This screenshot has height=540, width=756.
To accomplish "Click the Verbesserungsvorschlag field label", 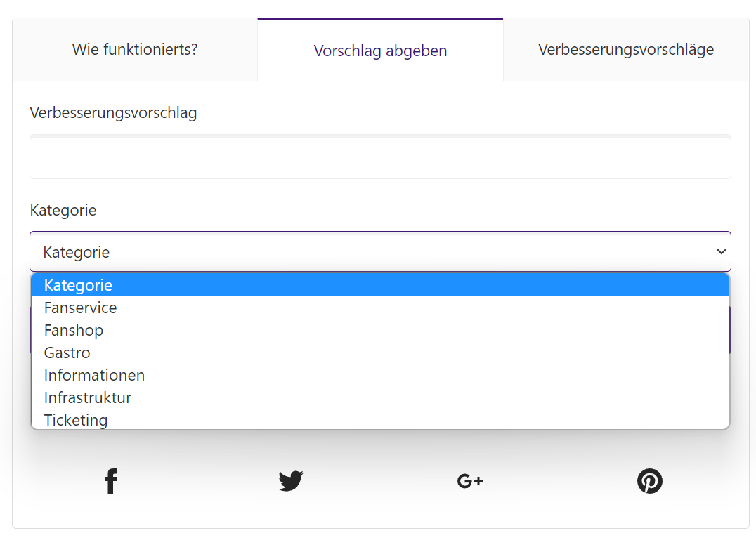I will 113,113.
